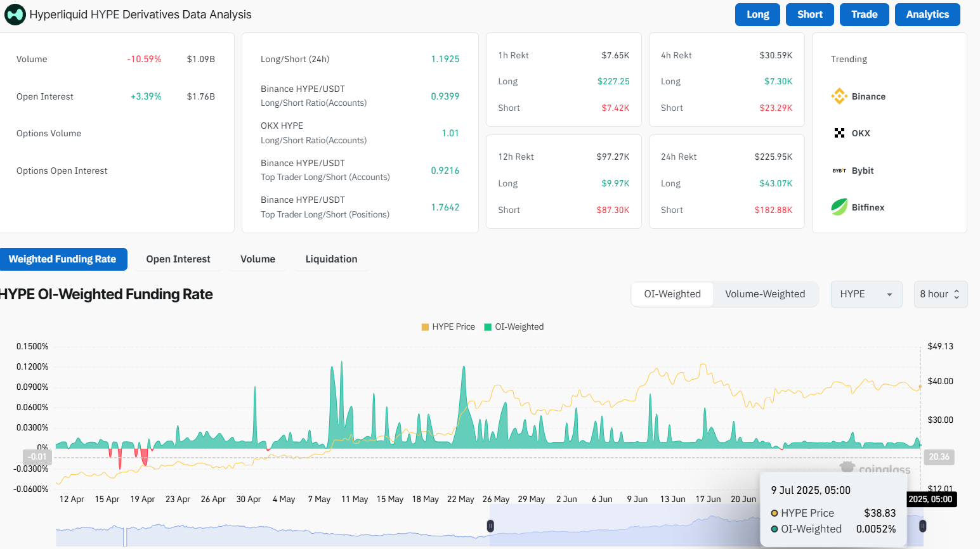Click the Volume change -10.59%
Viewport: 980px width, 549px height.
point(144,59)
